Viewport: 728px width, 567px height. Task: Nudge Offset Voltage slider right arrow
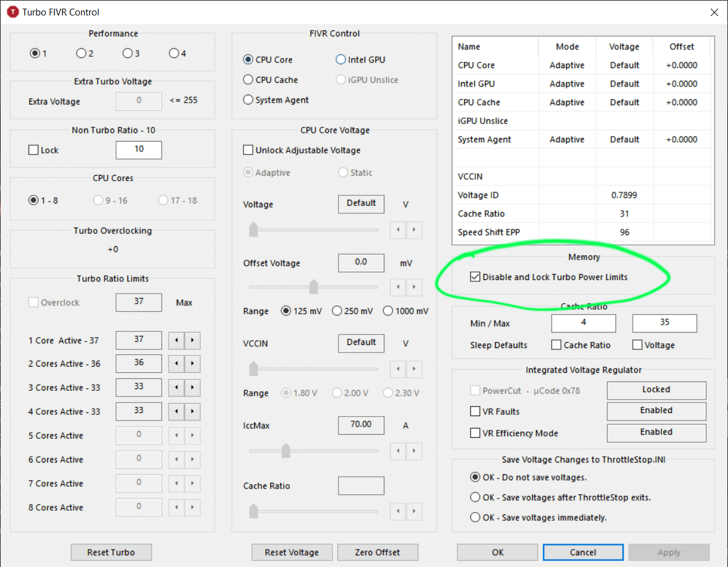coord(414,287)
